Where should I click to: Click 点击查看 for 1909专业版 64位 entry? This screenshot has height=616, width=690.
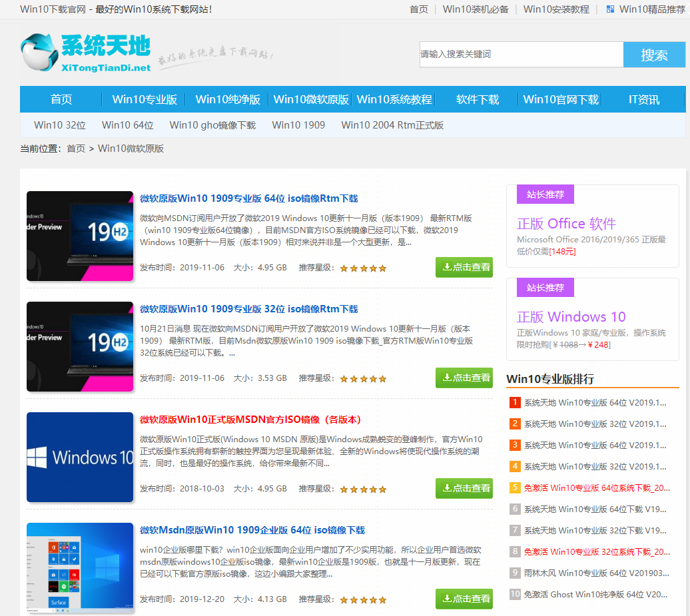click(x=464, y=267)
